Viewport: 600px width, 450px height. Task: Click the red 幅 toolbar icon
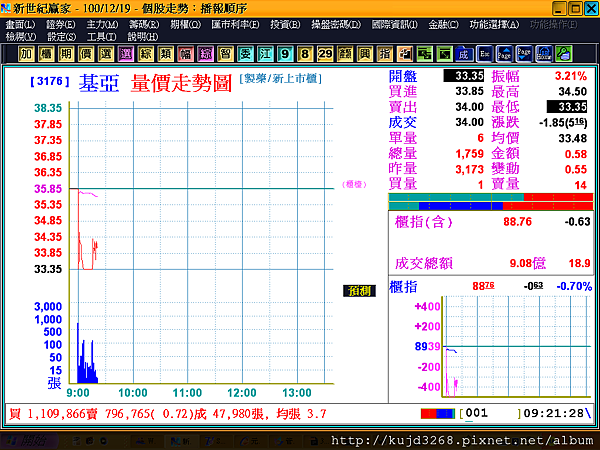click(x=185, y=54)
